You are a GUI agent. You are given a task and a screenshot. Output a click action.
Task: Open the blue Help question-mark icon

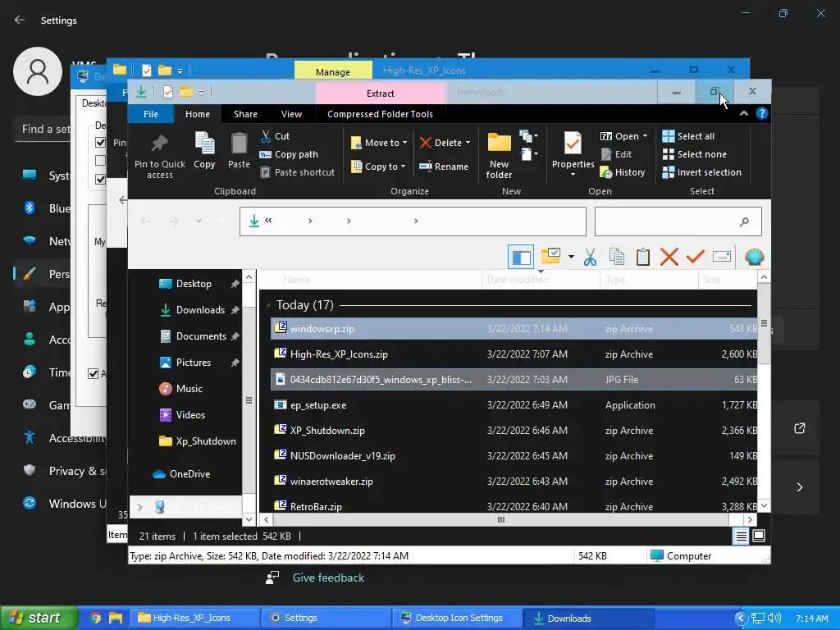pos(762,113)
